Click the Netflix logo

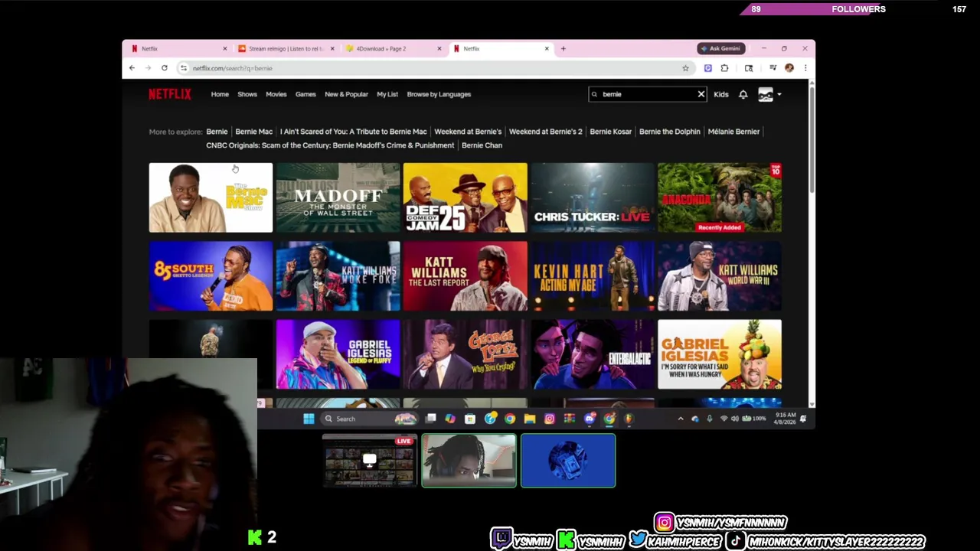click(170, 94)
